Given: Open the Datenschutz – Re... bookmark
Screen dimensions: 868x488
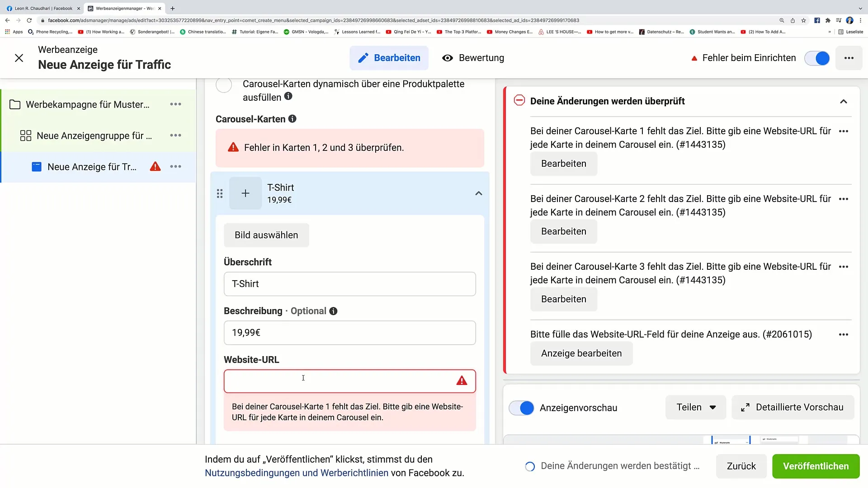Looking at the screenshot, I should pos(661,32).
